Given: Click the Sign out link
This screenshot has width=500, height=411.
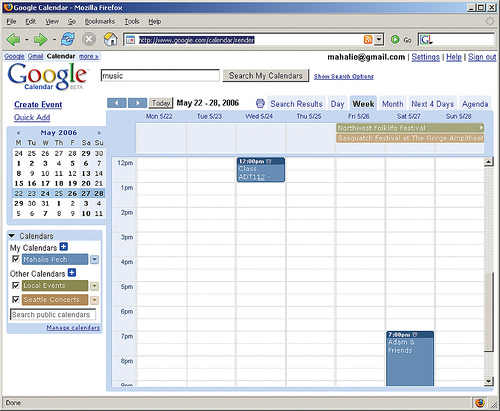Looking at the screenshot, I should [x=482, y=57].
